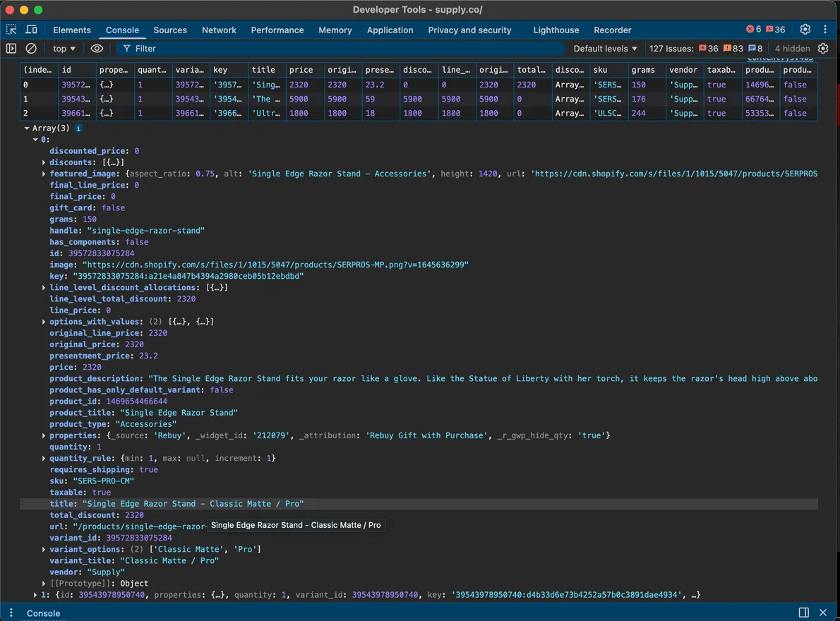Expand the properties object with Rebuy source

tap(44, 436)
